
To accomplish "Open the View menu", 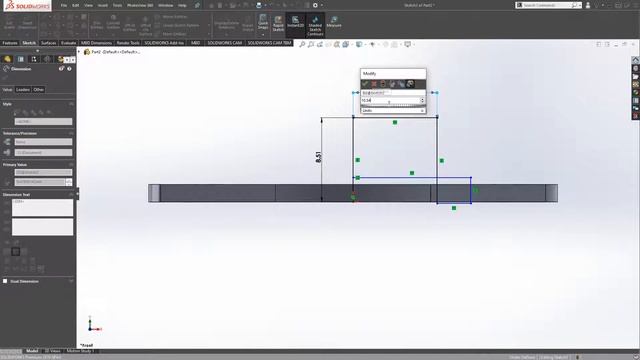I will pos(89,5).
